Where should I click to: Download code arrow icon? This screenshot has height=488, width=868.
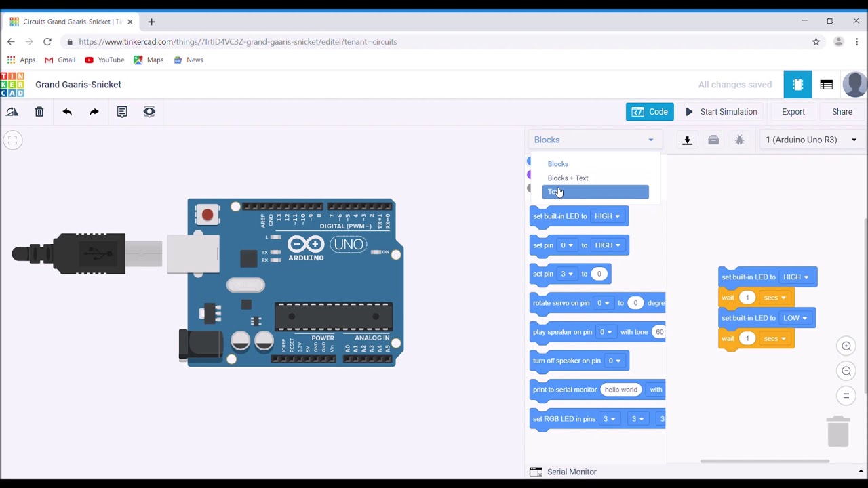point(687,140)
